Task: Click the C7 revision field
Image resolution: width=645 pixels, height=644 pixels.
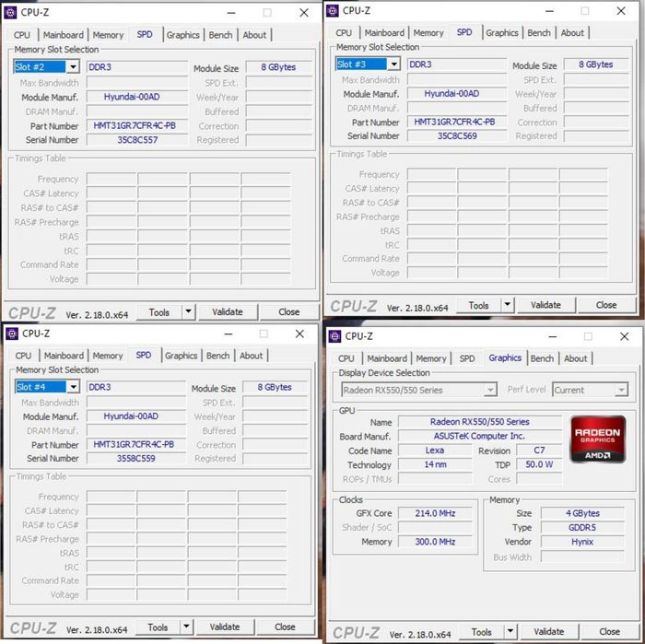Action: pos(539,451)
